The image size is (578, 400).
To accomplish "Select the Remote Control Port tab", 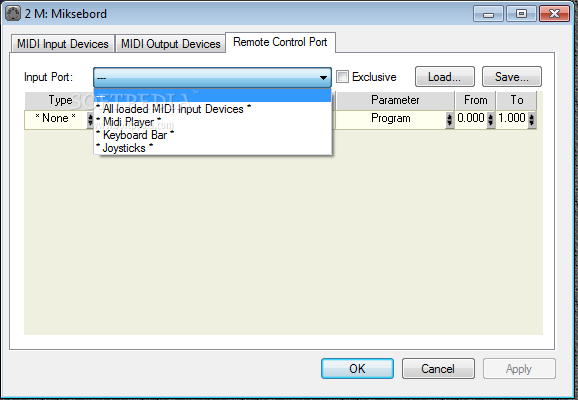I will 280,42.
